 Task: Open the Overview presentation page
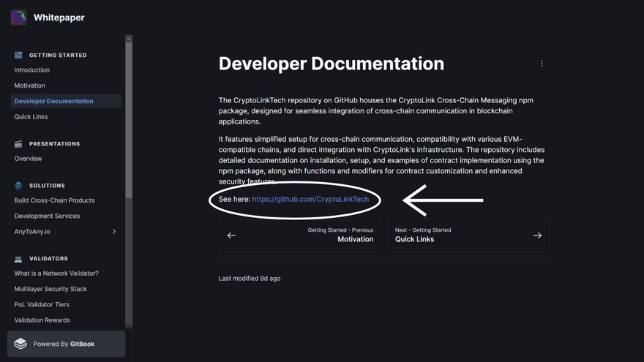coord(29,159)
